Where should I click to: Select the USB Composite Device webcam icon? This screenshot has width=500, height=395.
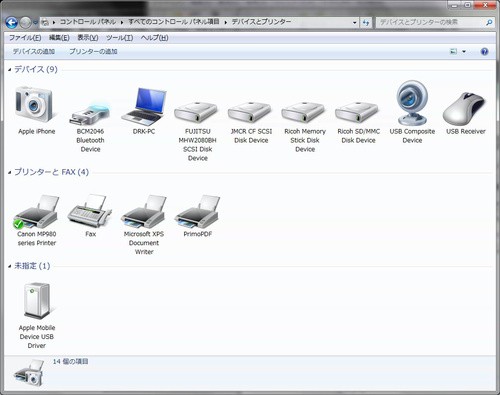pos(412,102)
